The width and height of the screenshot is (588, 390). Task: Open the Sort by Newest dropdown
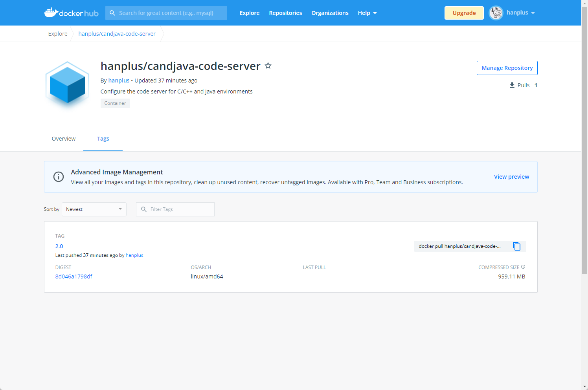point(94,209)
